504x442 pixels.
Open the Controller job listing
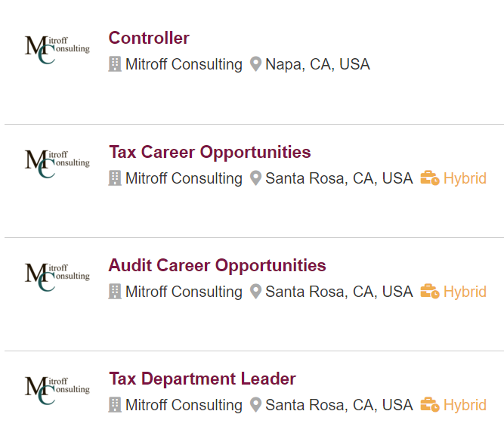pyautogui.click(x=149, y=38)
